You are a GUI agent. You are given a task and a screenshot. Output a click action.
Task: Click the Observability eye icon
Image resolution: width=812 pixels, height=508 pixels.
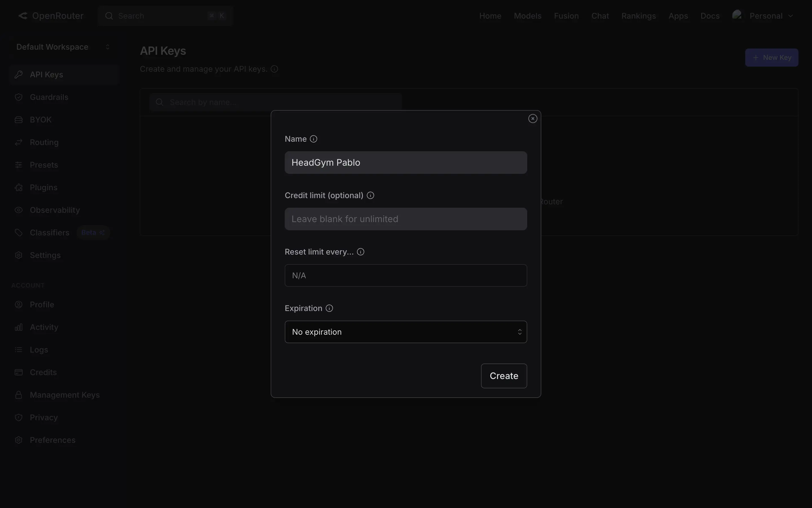click(19, 210)
